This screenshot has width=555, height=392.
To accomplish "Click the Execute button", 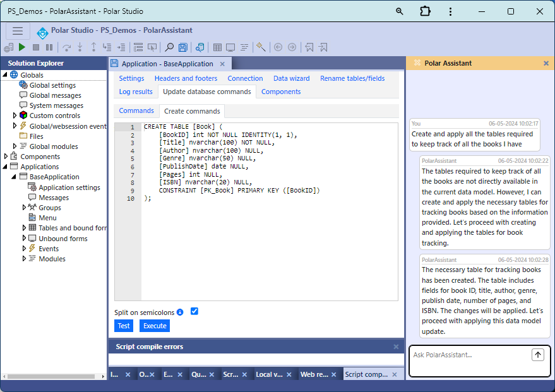I will pyautogui.click(x=155, y=326).
